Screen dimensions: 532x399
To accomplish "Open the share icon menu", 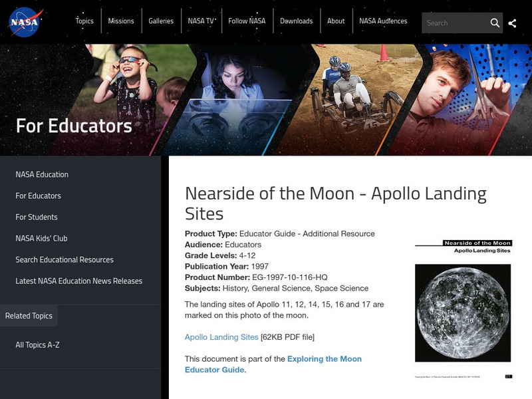I will point(512,23).
